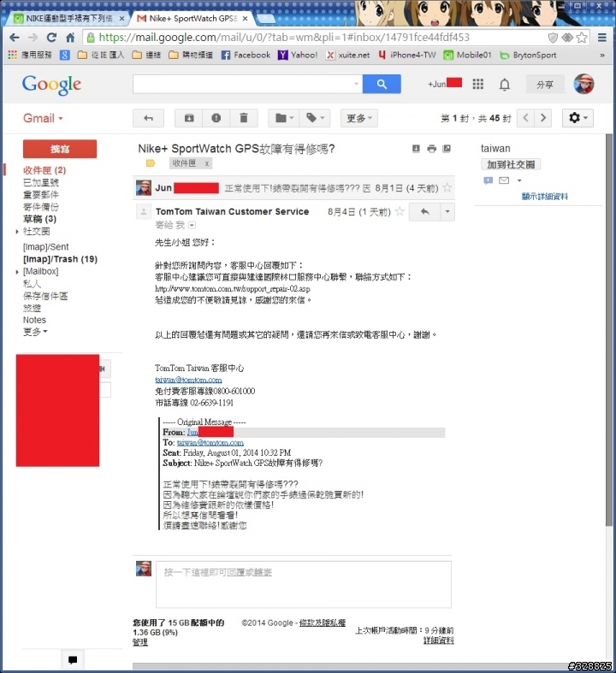This screenshot has width=616, height=673.
Task: Click 顯示詳細資料 link
Action: tap(544, 197)
